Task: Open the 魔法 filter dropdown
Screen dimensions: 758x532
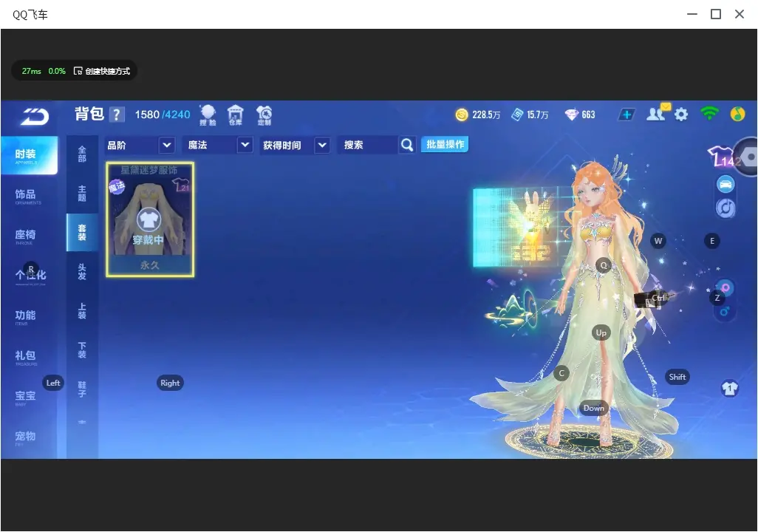Action: pos(217,145)
